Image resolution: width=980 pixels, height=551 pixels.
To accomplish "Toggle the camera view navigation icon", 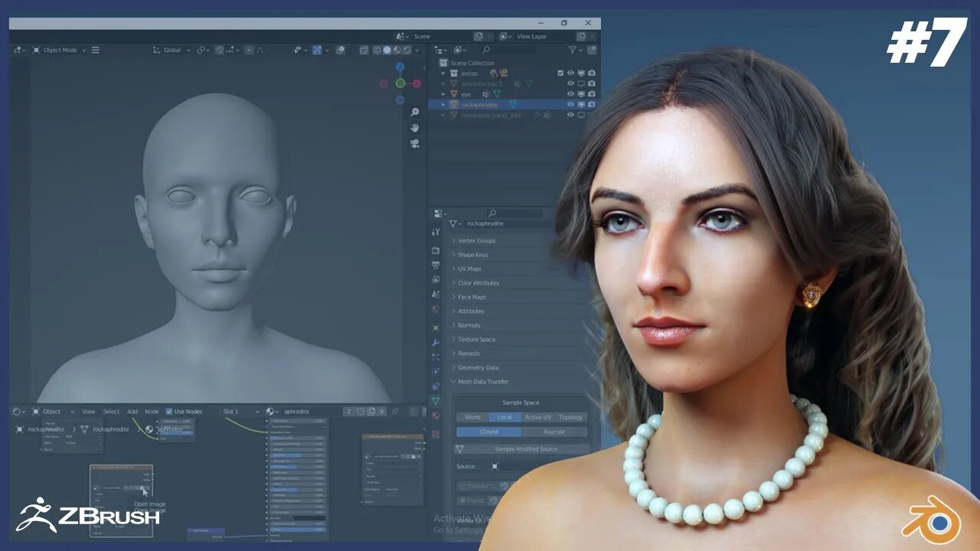I will pos(415,143).
